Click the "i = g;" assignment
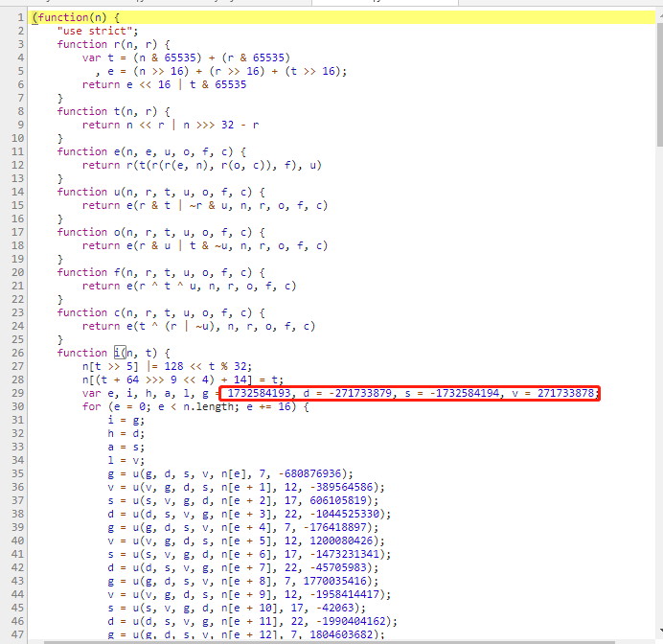This screenshot has height=644, width=663. 126,420
